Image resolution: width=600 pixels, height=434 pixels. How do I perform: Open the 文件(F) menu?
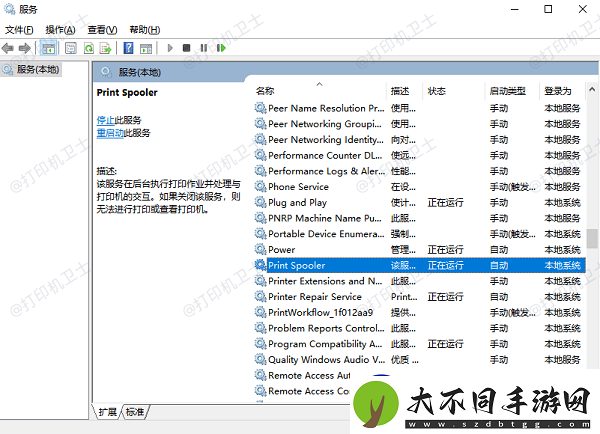click(19, 29)
